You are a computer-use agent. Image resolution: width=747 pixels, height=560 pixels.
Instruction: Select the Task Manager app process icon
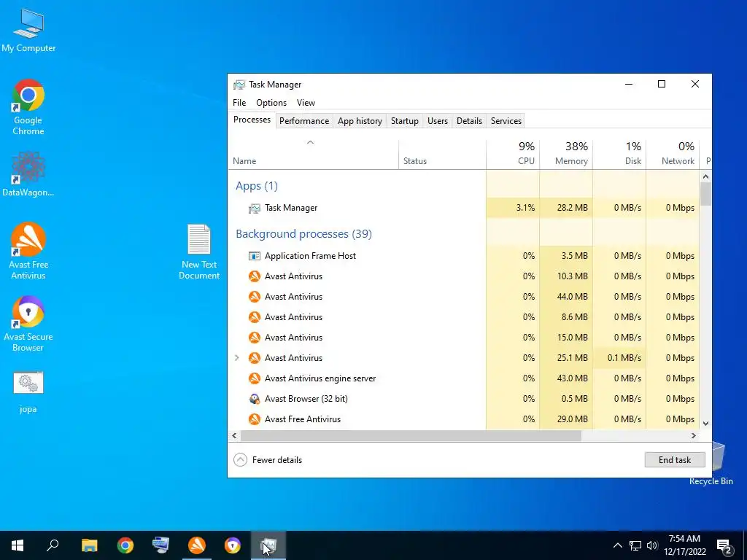pos(255,208)
